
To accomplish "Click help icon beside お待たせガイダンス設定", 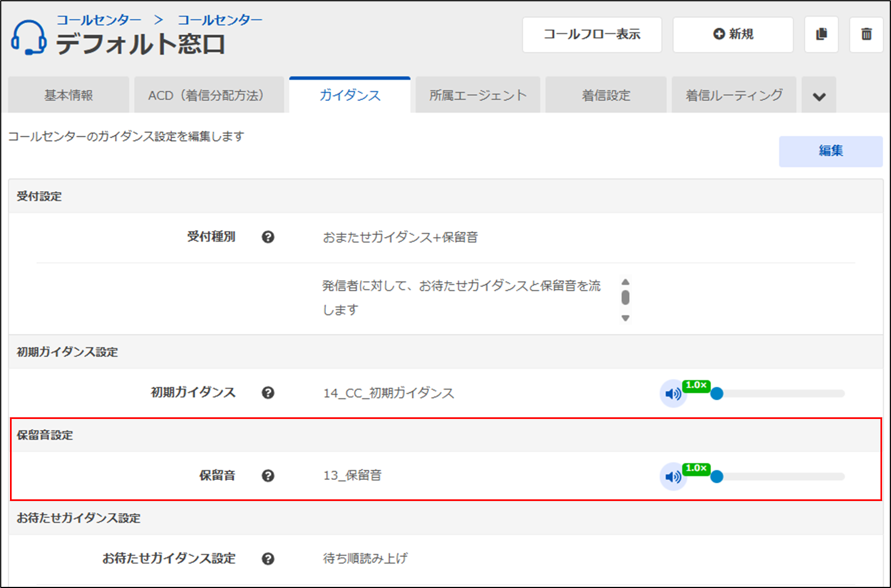I will point(268,559).
